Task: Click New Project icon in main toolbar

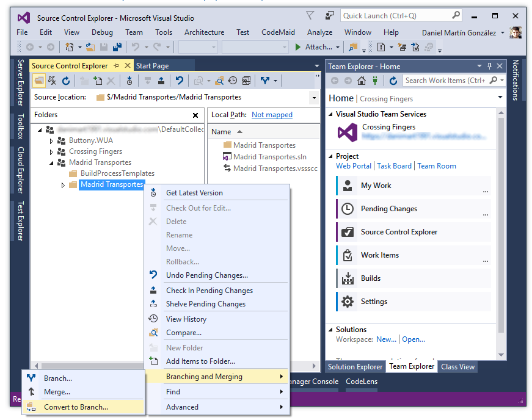Action: tap(70, 47)
